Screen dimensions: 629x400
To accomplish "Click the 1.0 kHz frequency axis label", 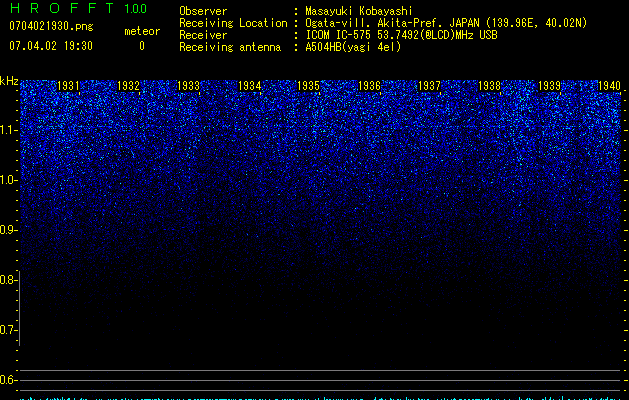I will tap(8, 180).
